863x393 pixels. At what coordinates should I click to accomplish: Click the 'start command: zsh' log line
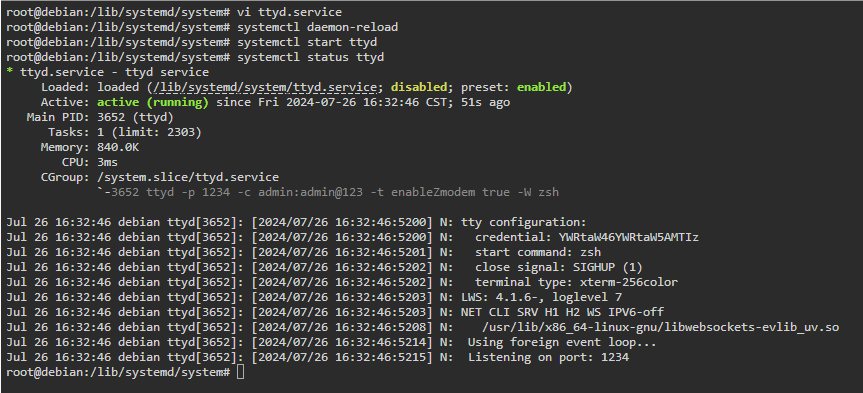[x=538, y=253]
